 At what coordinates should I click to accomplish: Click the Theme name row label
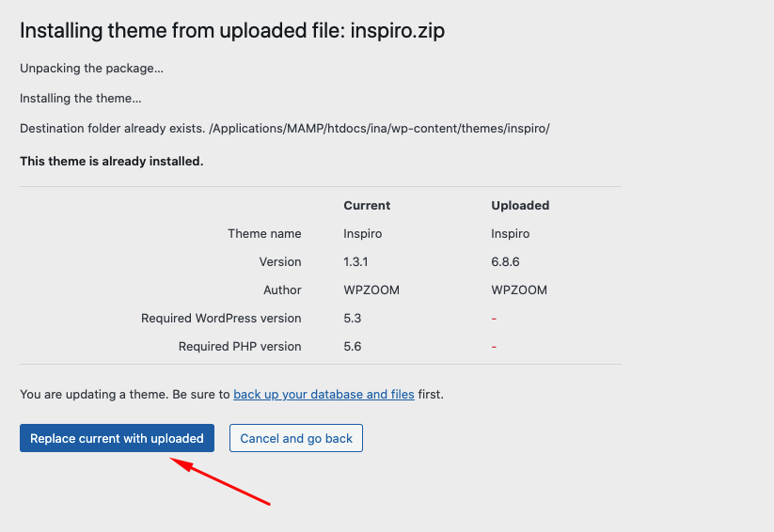tap(264, 233)
